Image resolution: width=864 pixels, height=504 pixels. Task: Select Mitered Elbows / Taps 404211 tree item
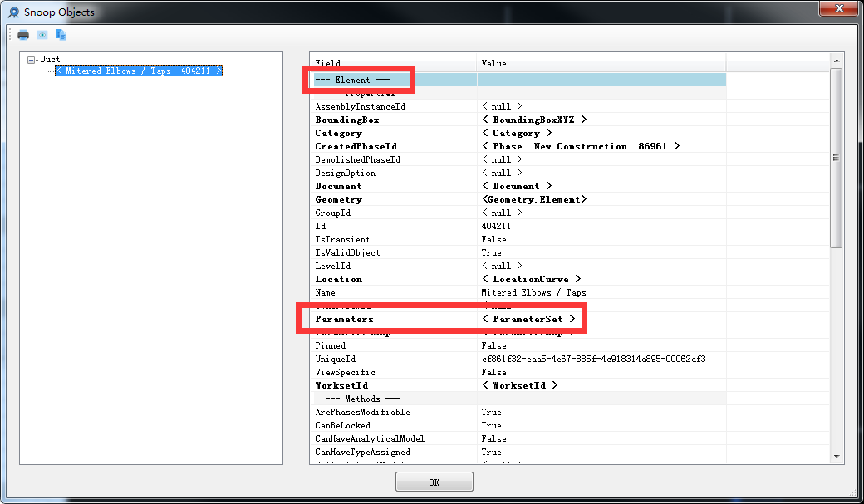click(x=139, y=71)
